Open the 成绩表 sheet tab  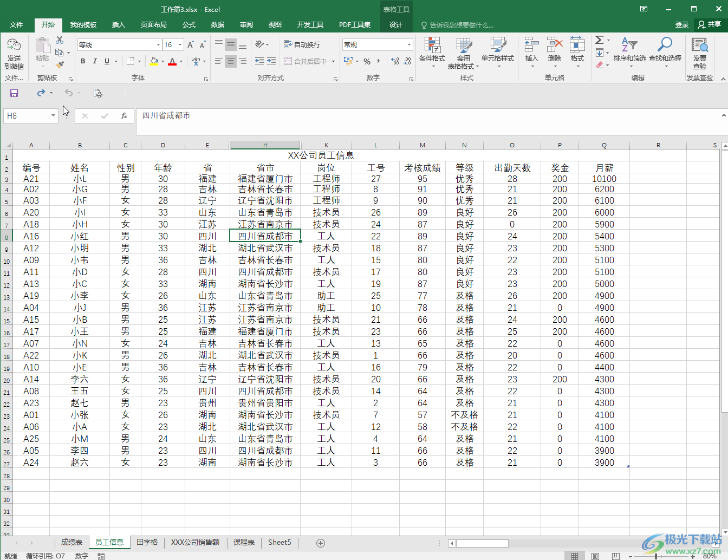(x=71, y=542)
